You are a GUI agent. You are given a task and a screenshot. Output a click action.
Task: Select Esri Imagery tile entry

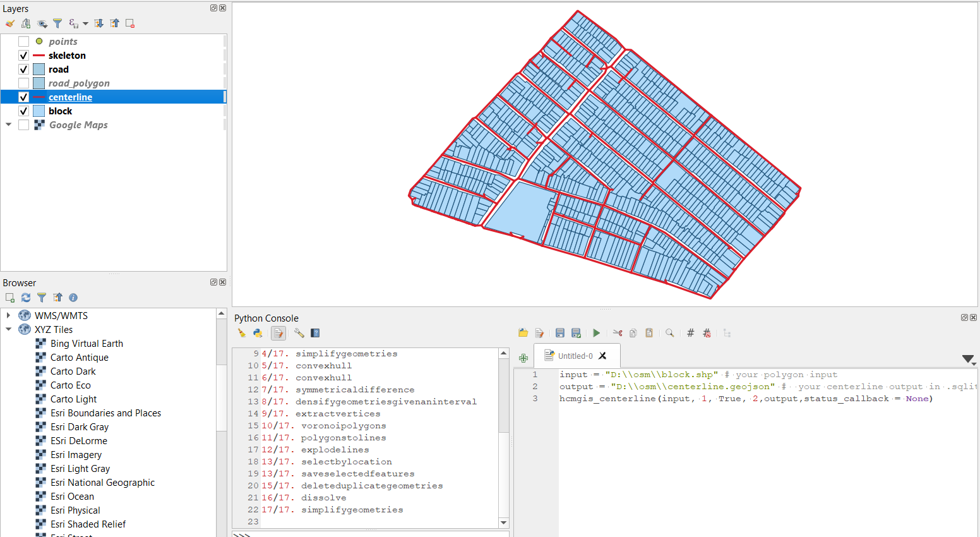76,455
